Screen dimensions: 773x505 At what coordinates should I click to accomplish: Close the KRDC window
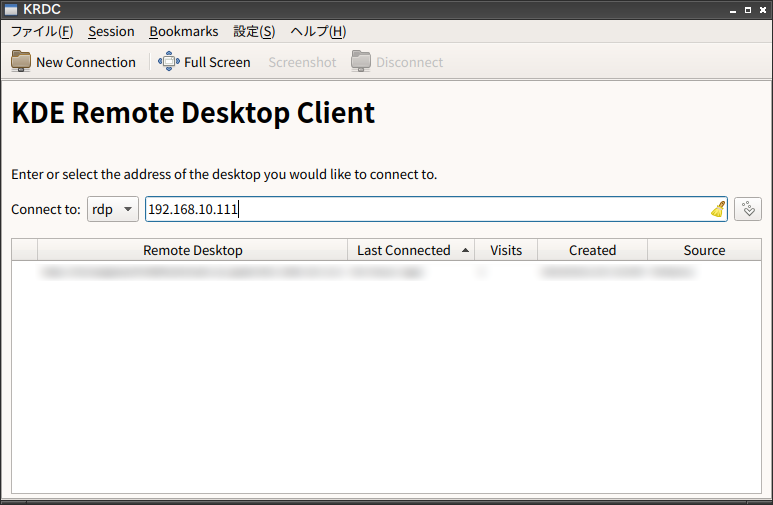(x=763, y=10)
